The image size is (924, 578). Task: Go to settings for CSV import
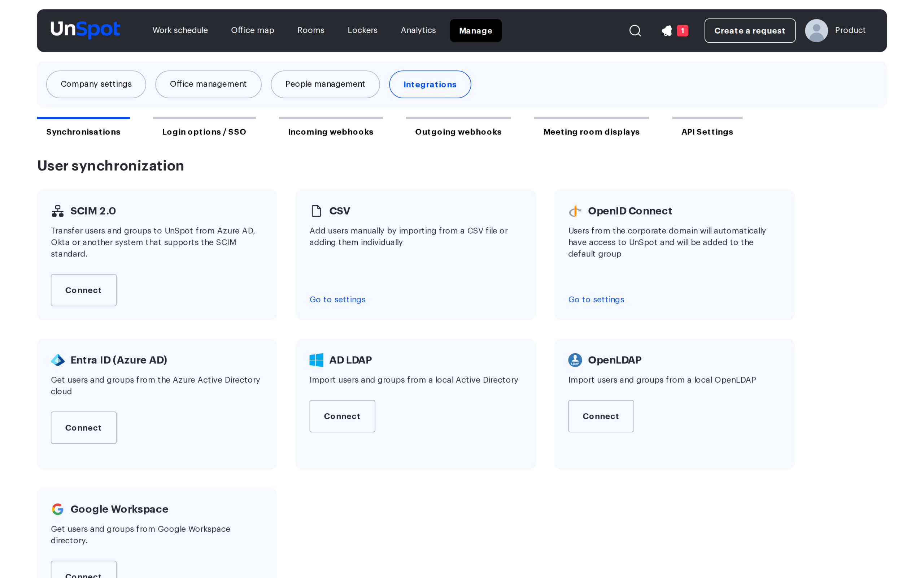[x=337, y=299]
